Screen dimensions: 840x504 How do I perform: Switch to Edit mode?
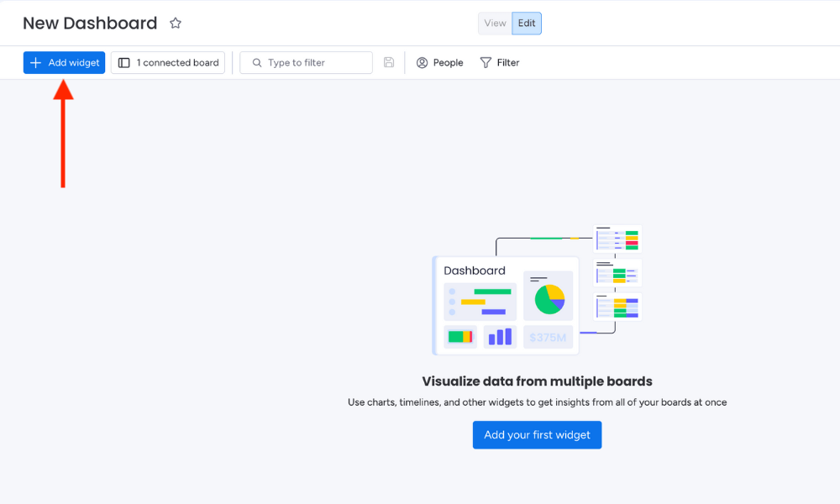point(527,23)
